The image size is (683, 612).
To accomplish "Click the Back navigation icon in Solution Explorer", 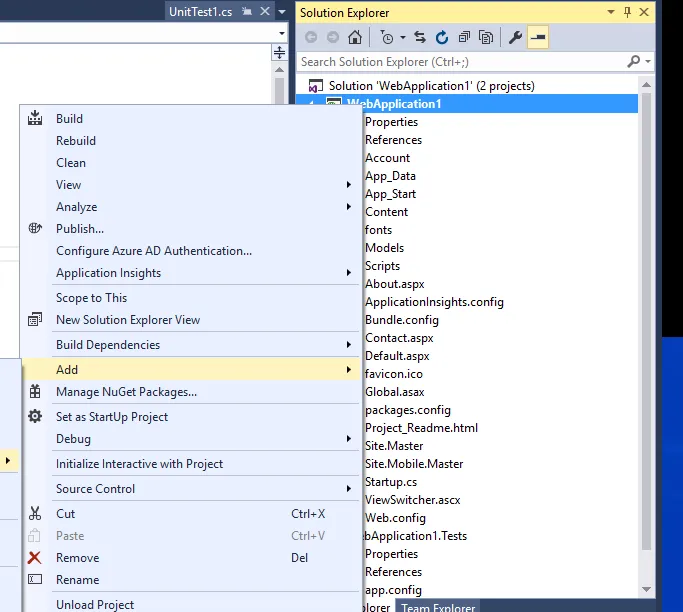I will click(311, 37).
